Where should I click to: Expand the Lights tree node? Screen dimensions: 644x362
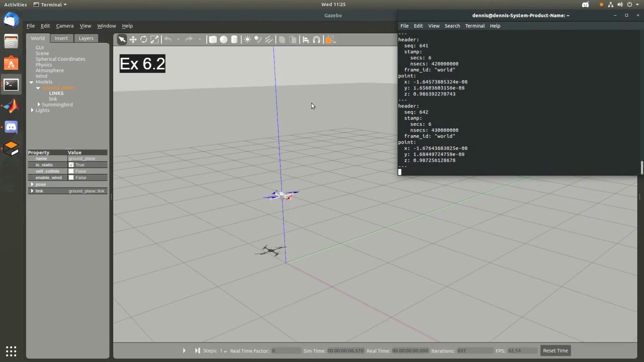click(32, 110)
